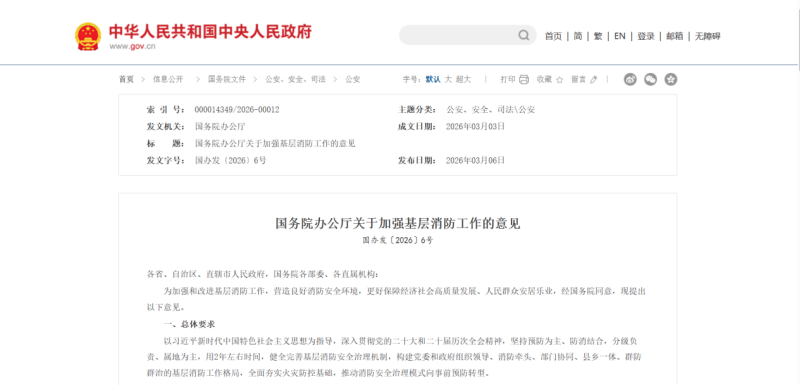Share via the WeChat icon
The image size is (800, 385).
651,80
